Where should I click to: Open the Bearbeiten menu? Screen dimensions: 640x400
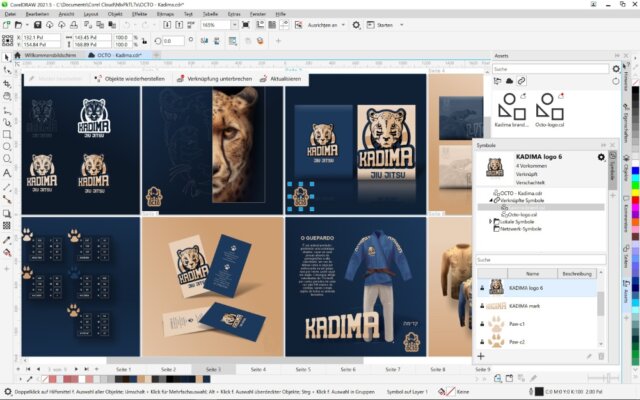click(x=37, y=14)
